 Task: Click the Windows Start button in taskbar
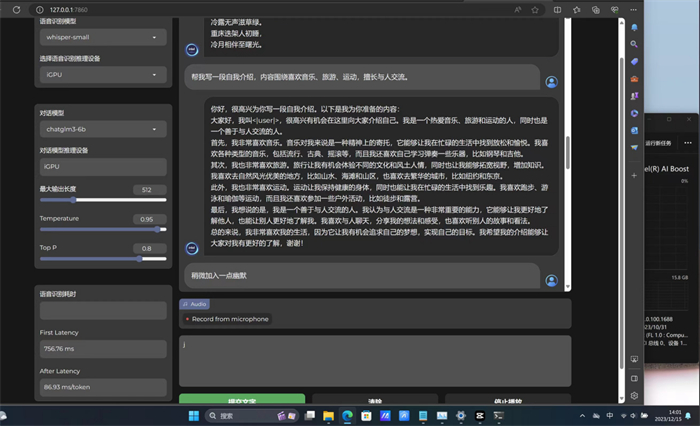coord(194,415)
